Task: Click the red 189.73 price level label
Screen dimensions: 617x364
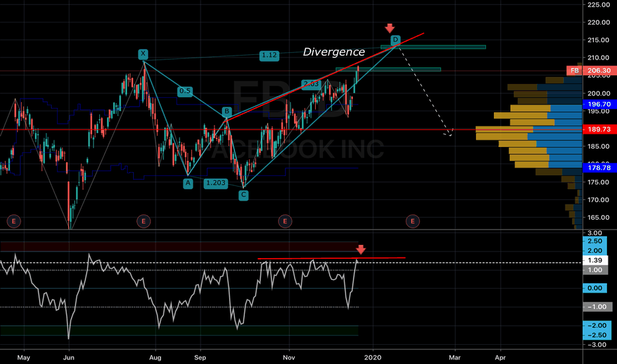Action: [599, 130]
